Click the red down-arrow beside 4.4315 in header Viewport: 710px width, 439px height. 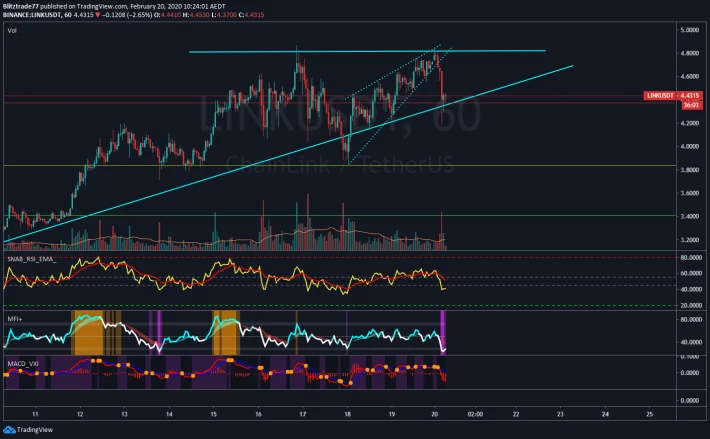(97, 15)
